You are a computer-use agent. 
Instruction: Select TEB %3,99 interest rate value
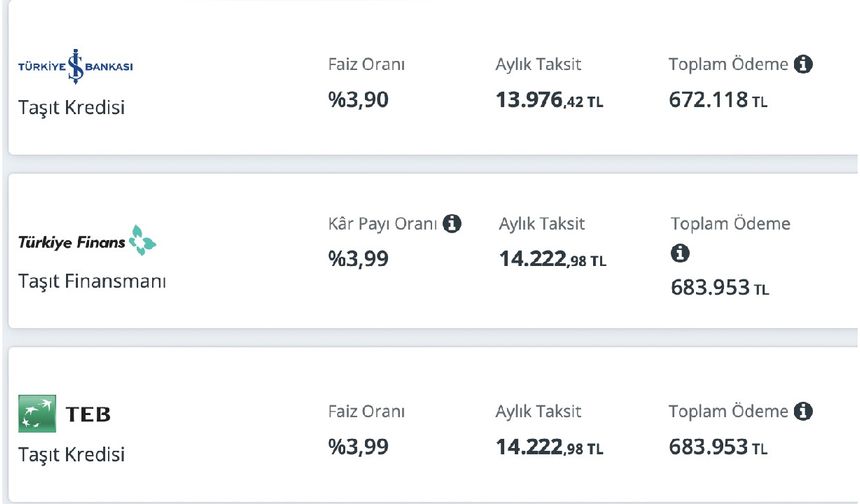(358, 446)
